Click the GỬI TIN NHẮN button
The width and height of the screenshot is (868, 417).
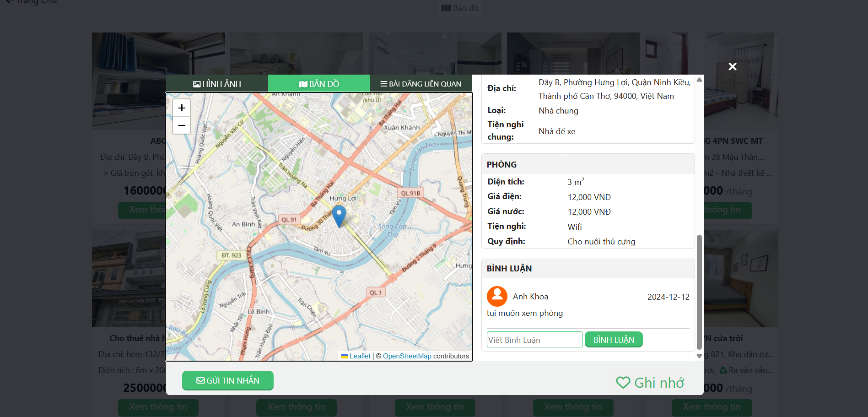(x=228, y=380)
